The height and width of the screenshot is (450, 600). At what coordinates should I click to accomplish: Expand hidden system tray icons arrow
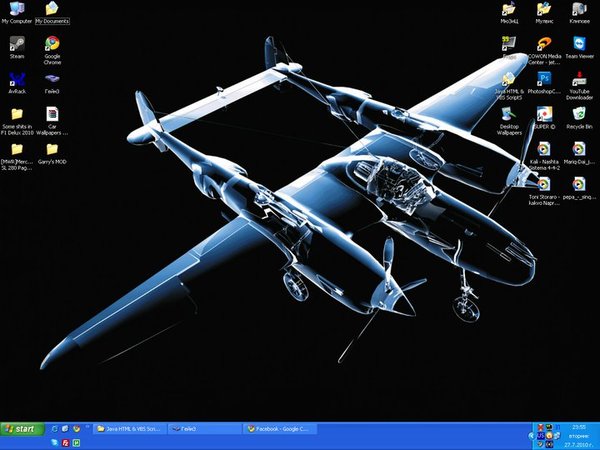pos(532,435)
